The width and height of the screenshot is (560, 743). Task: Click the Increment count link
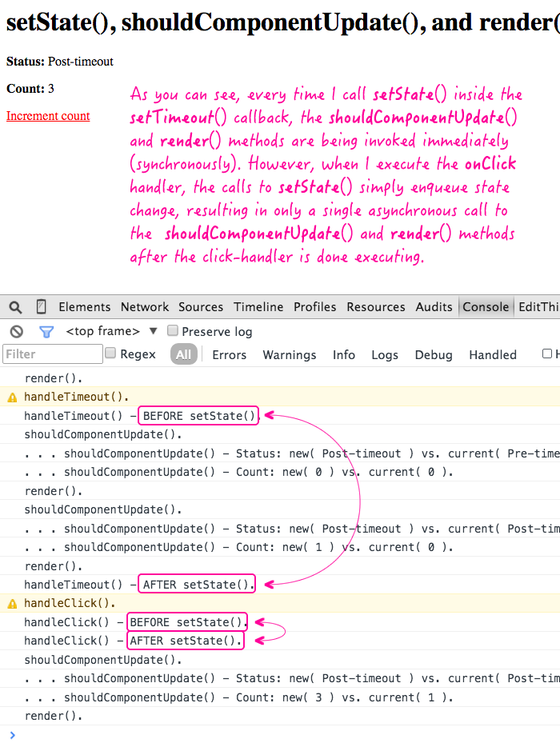coord(48,116)
